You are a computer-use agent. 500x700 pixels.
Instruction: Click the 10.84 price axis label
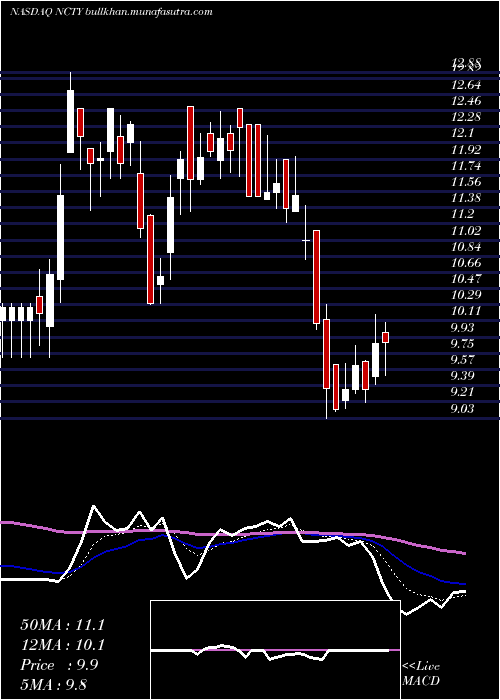[466, 246]
